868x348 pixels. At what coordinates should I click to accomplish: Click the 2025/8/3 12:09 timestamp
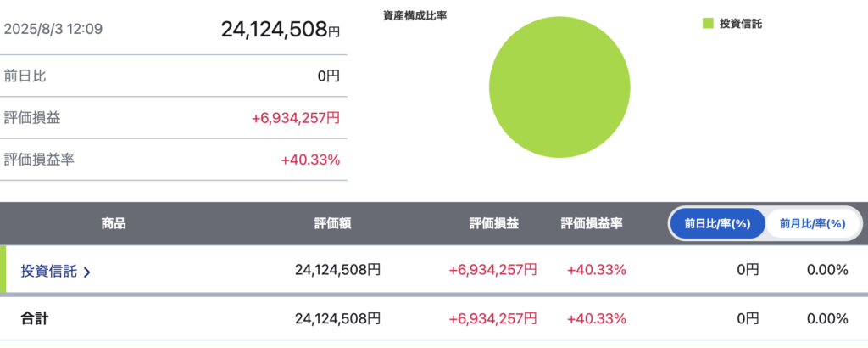[x=53, y=29]
